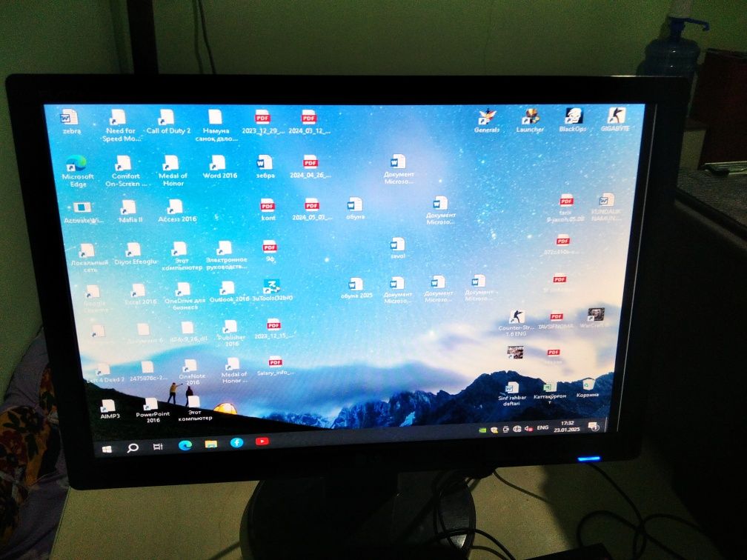Viewport: 747px width, 560px height.
Task: Launch the WarCraft game shortcut
Action: [x=594, y=318]
